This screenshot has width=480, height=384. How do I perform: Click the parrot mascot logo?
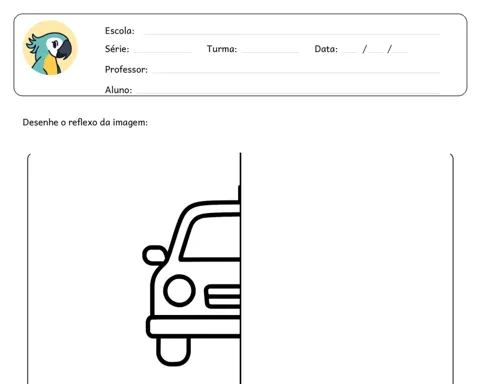[50, 48]
